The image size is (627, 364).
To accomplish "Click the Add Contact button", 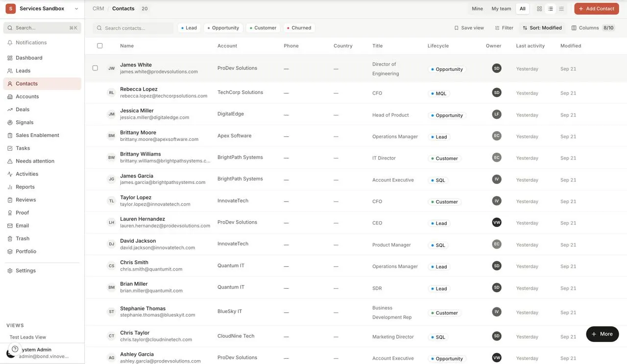I will (596, 9).
